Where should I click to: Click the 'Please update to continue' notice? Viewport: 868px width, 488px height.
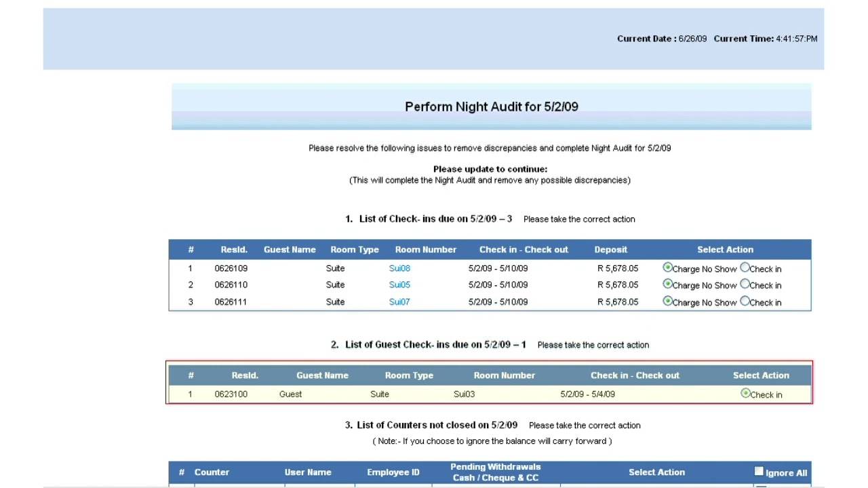[490, 169]
